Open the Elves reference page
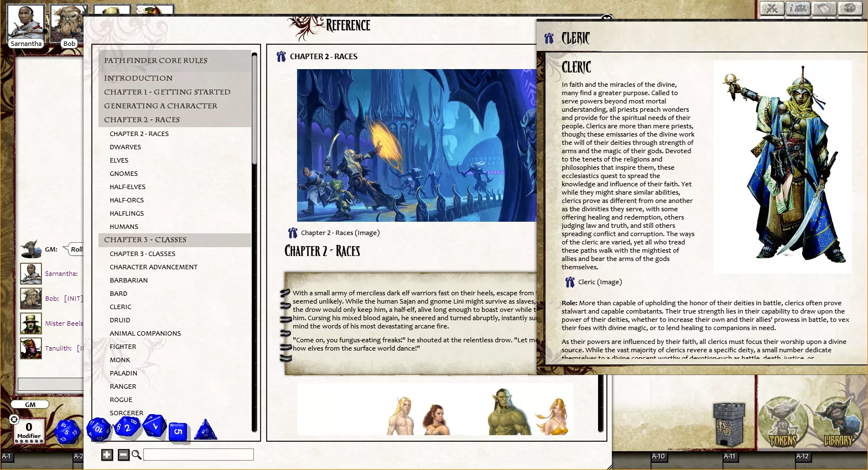Viewport: 868px width, 470px height. tap(119, 160)
